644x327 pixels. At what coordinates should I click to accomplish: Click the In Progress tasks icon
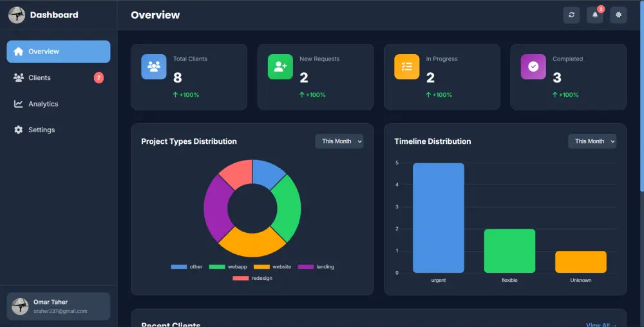pos(406,66)
